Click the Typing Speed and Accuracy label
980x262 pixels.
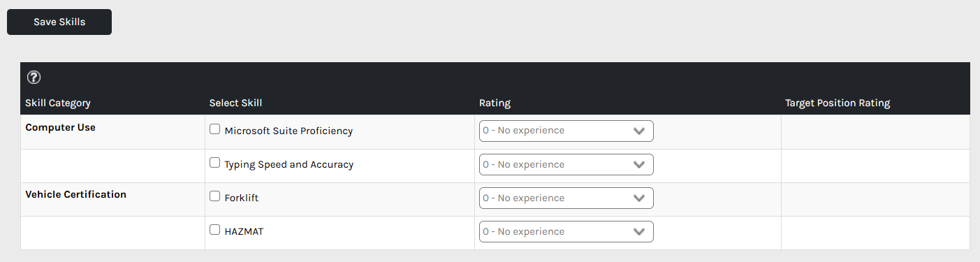click(289, 165)
